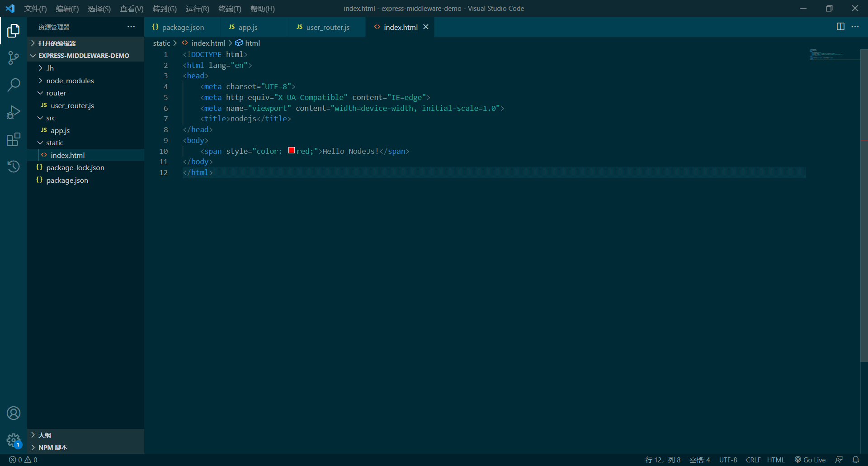Open the Explorer view in activity bar
868x466 pixels.
(x=14, y=30)
